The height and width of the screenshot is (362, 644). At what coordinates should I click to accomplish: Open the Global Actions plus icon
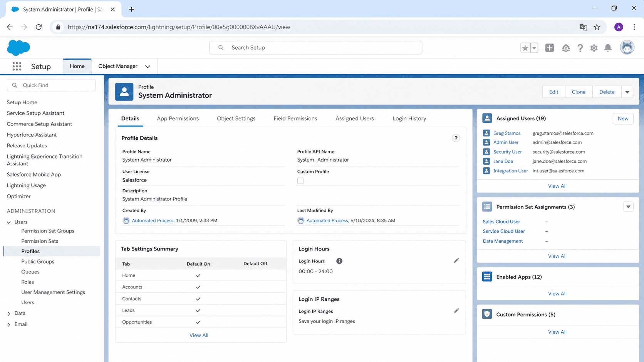click(x=549, y=48)
